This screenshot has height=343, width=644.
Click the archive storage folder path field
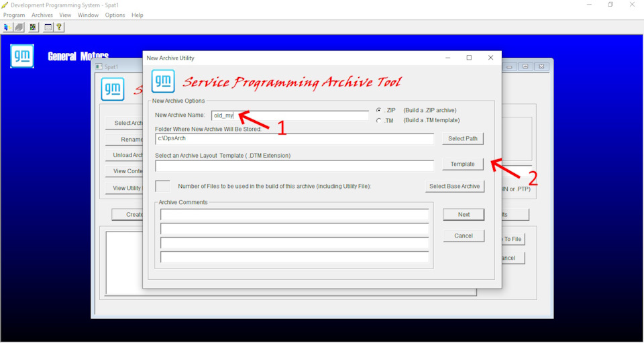coord(294,139)
